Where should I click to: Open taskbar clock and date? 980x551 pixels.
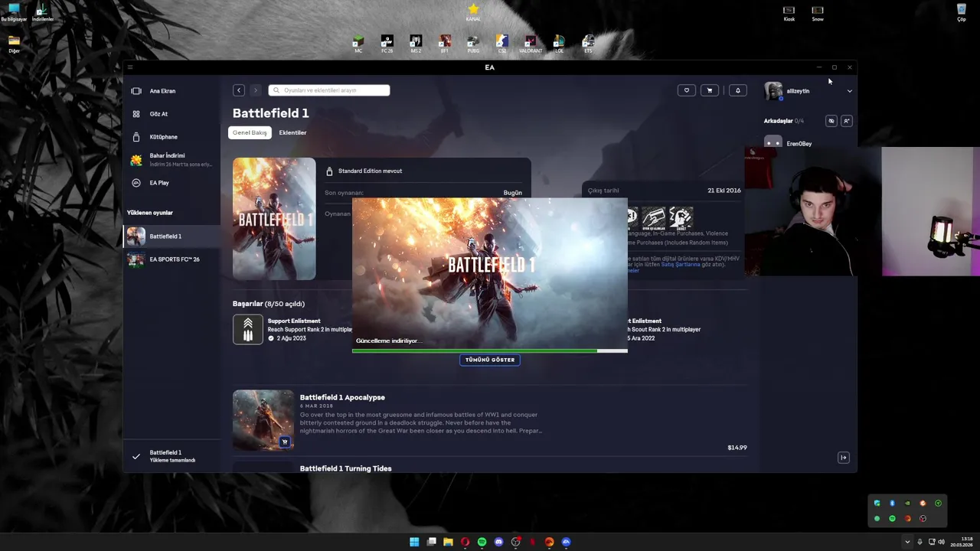962,542
